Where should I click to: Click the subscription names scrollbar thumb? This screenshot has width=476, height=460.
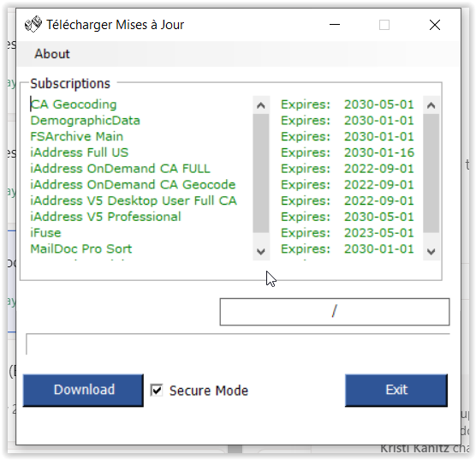pos(261,174)
